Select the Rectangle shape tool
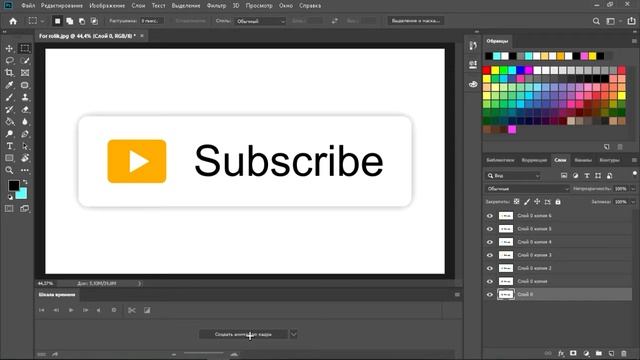This screenshot has height=360, width=640. coord(9,158)
